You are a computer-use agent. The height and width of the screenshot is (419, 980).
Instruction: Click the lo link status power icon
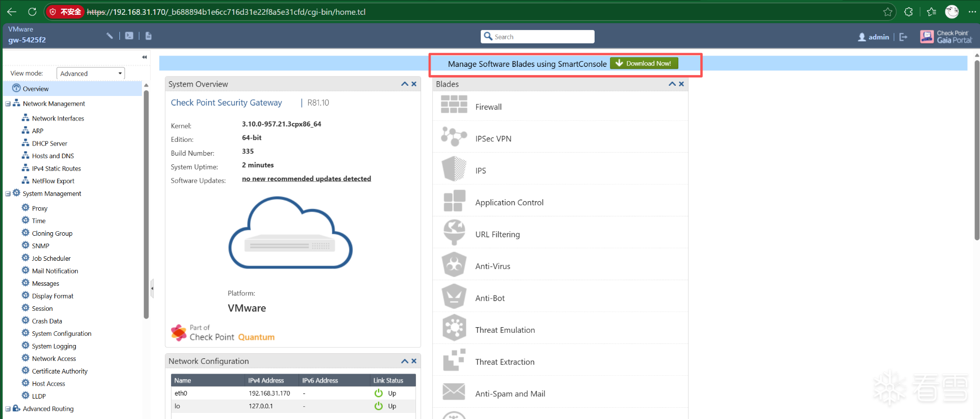(x=378, y=406)
